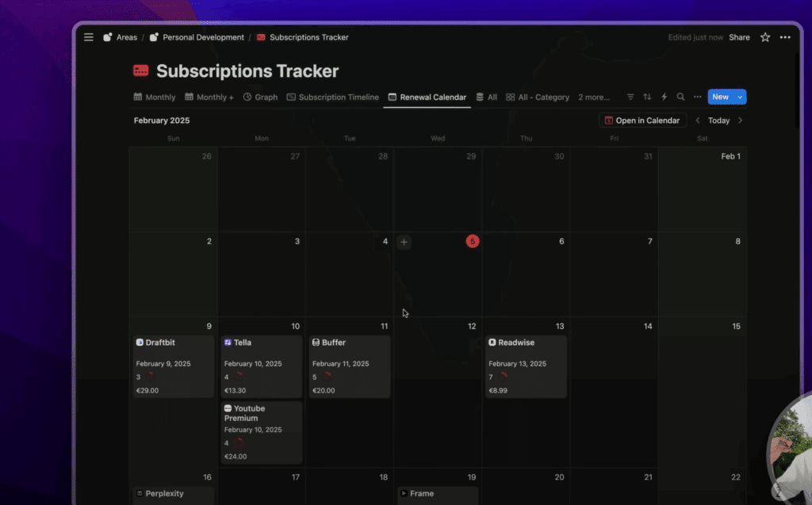Viewport: 812px width, 505px height.
Task: Favorite the page with the star icon
Action: click(x=765, y=37)
